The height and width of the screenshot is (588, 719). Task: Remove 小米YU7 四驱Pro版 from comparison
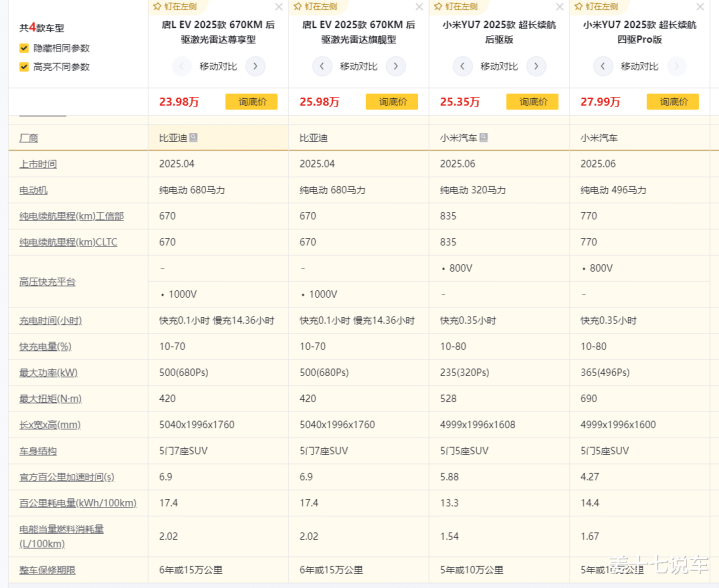tap(700, 7)
